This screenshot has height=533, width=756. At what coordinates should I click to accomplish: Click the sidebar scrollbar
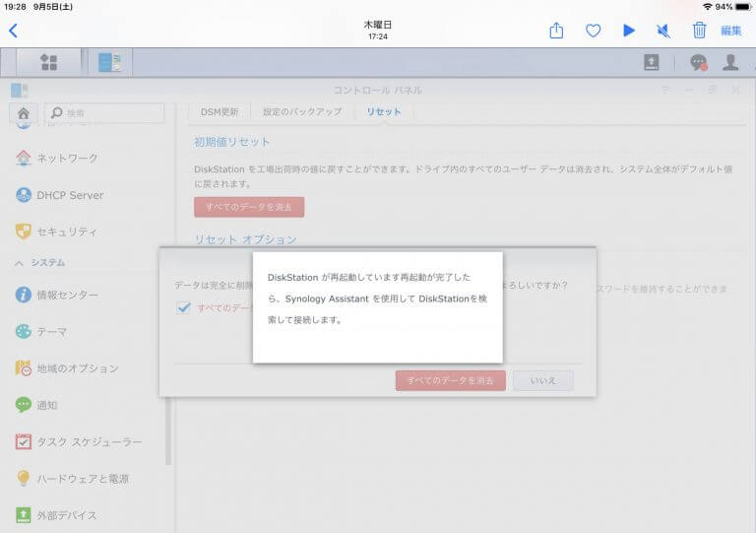pos(168,432)
